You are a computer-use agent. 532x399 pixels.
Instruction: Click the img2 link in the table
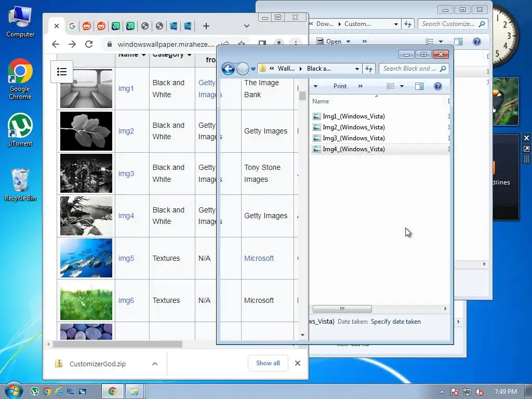tap(126, 131)
